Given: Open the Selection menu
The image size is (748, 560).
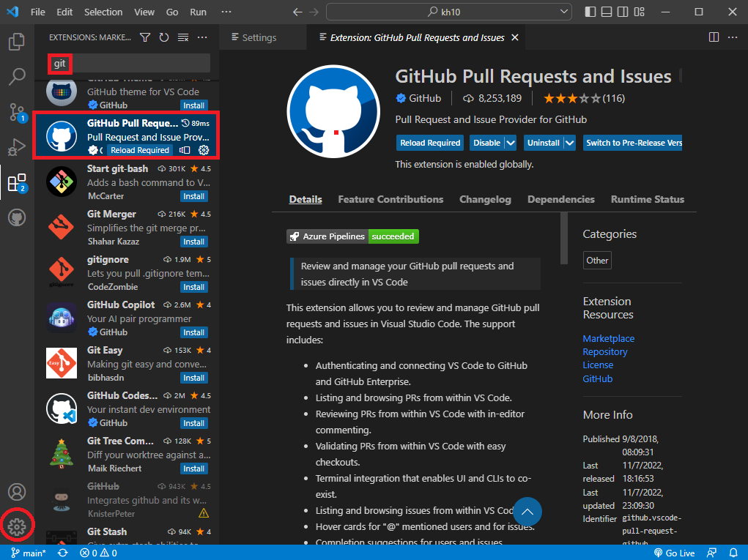Looking at the screenshot, I should 103,12.
